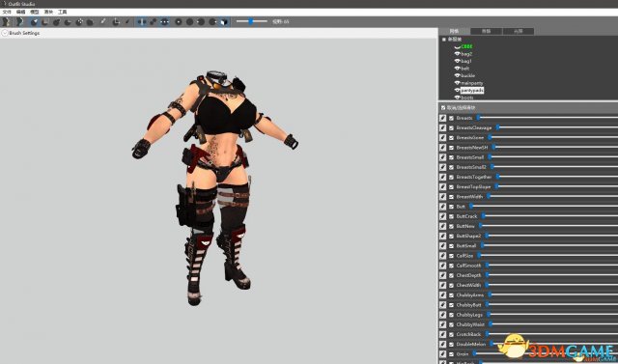Click the edit pencil for Breasts slider
The height and width of the screenshot is (364, 618).
click(443, 118)
